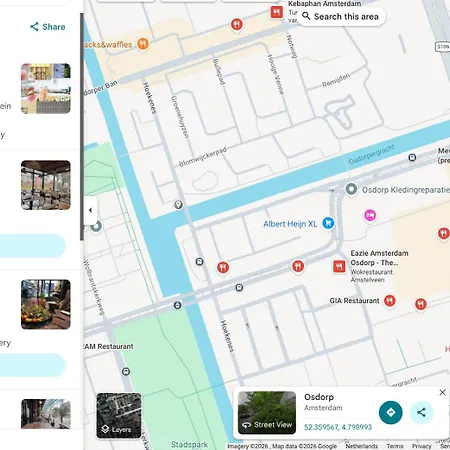Collapse the side panel arrow
450x450 pixels.
(x=90, y=210)
